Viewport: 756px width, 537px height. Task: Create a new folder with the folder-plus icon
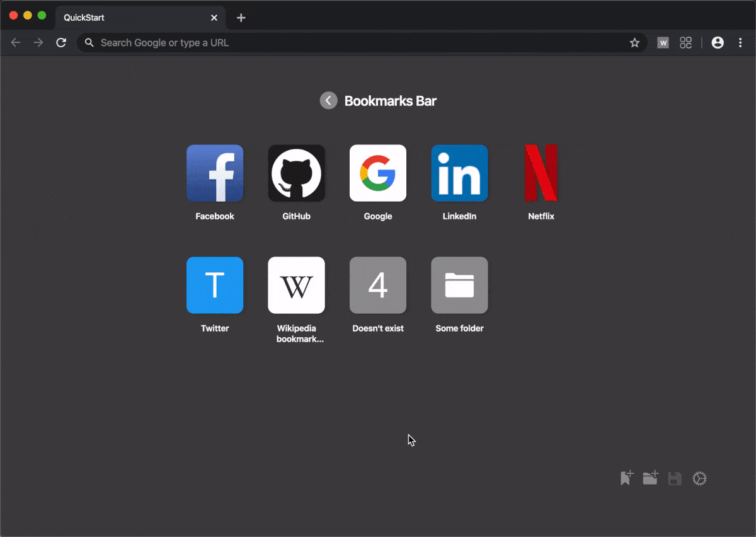click(650, 478)
